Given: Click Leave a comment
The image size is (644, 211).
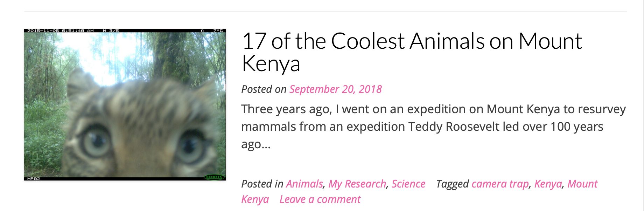Looking at the screenshot, I should point(320,199).
